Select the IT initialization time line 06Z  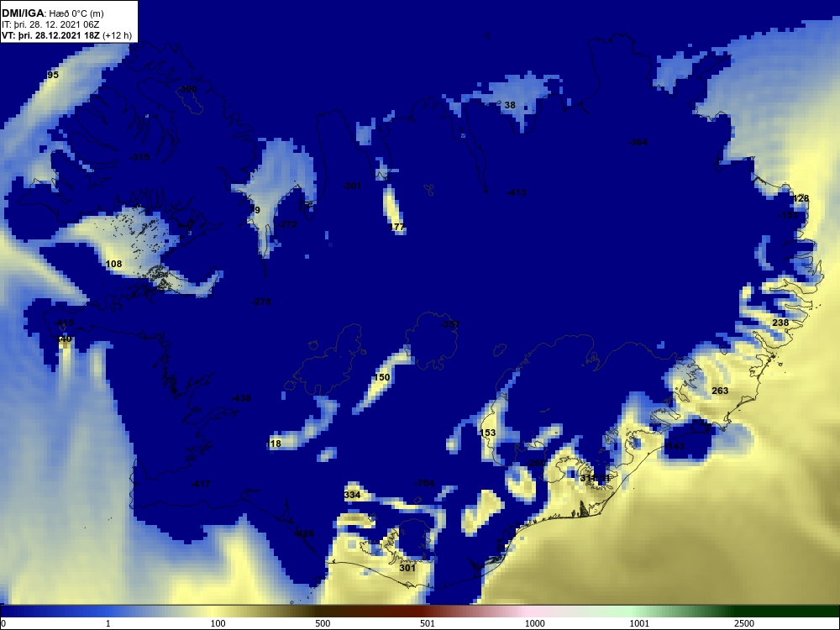pyautogui.click(x=50, y=24)
